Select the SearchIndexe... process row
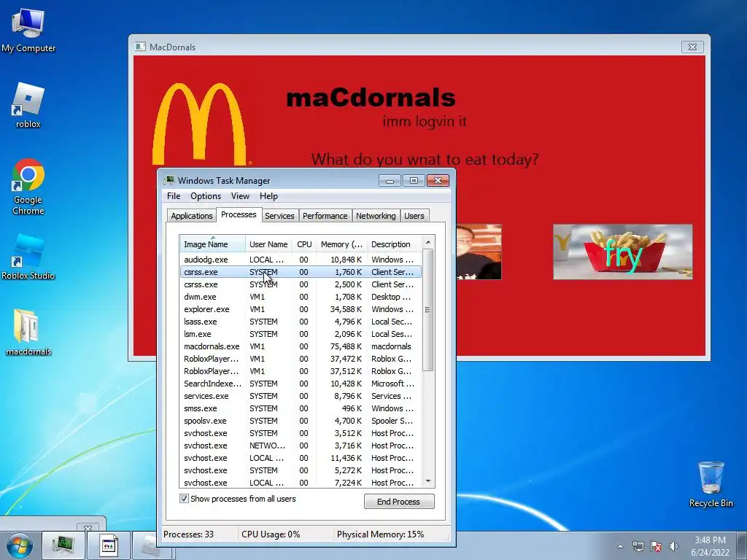747x560 pixels. 300,384
